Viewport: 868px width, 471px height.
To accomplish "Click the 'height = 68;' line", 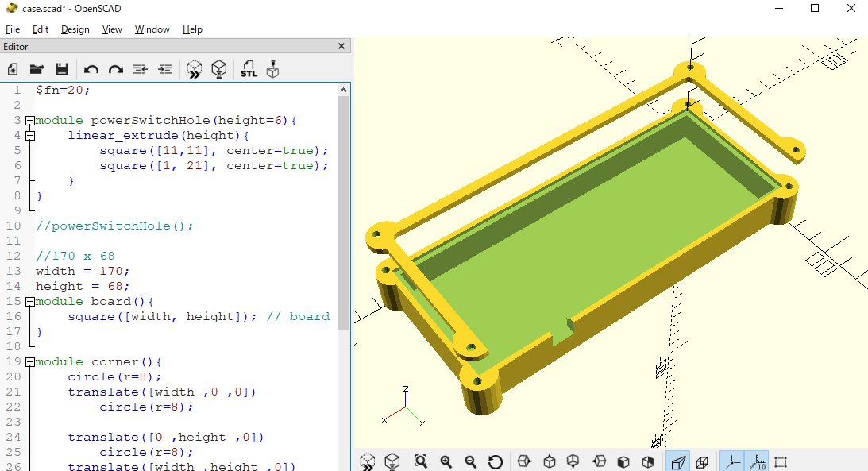I will (x=83, y=286).
